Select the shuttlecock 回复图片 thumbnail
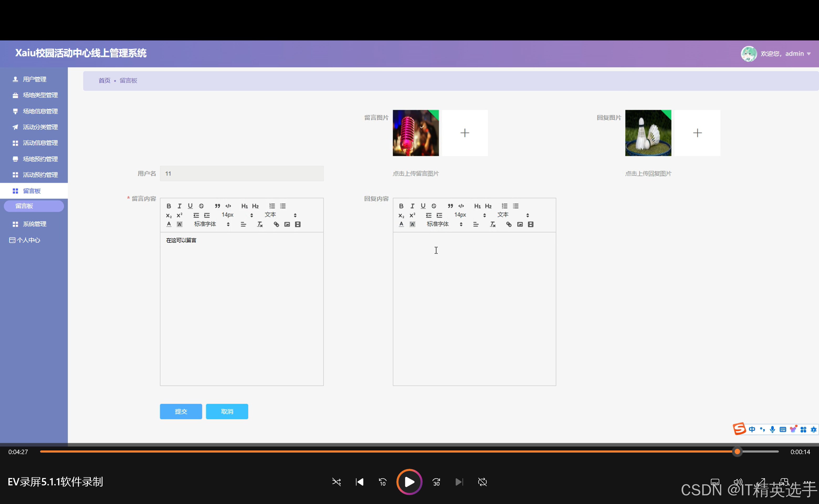The width and height of the screenshot is (819, 504). [x=648, y=133]
